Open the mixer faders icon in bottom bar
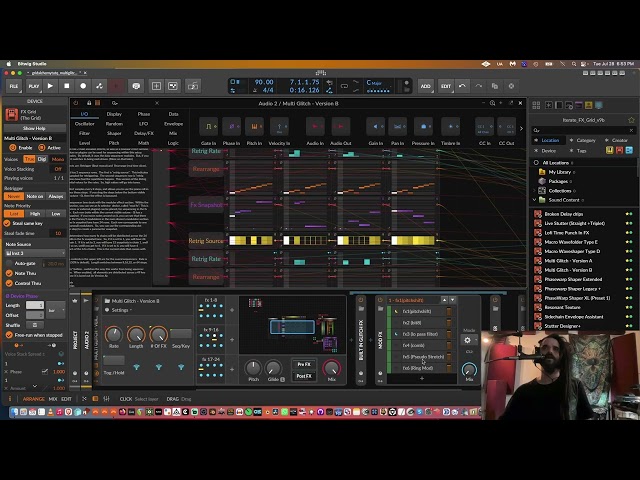Image resolution: width=640 pixels, height=480 pixels. pyautogui.click(x=107, y=399)
